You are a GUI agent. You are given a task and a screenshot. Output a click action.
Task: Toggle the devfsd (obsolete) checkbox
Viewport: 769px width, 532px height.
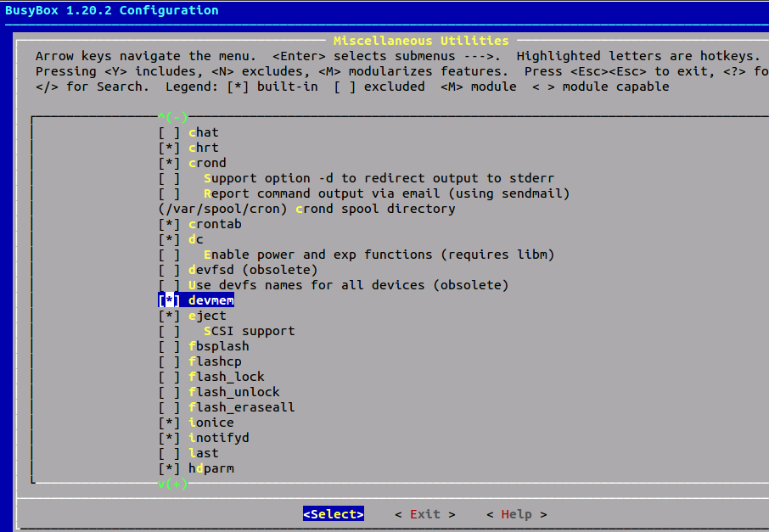click(169, 270)
